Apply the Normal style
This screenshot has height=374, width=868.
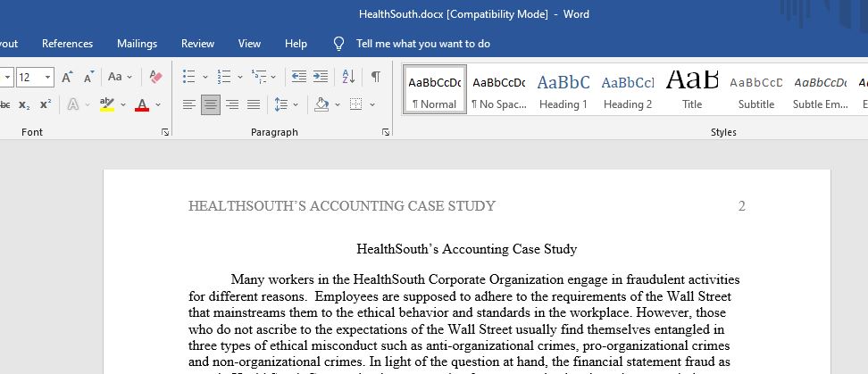tap(435, 88)
